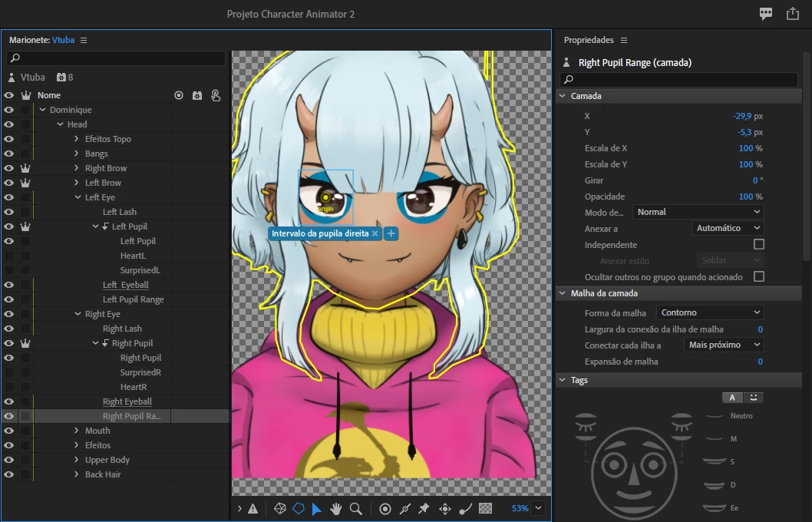
Task: Select the Fixed handle circle tool
Action: tap(385, 508)
